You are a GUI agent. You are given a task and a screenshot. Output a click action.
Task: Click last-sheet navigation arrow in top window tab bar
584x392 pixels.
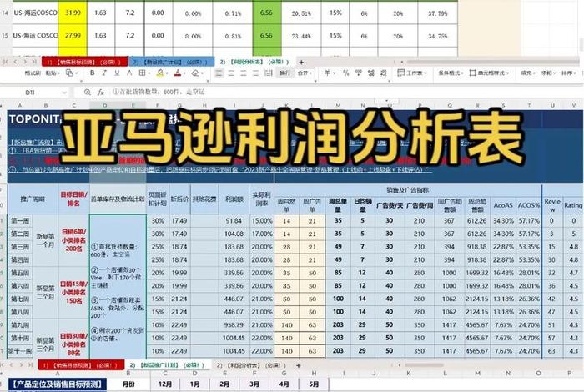pos(34,62)
